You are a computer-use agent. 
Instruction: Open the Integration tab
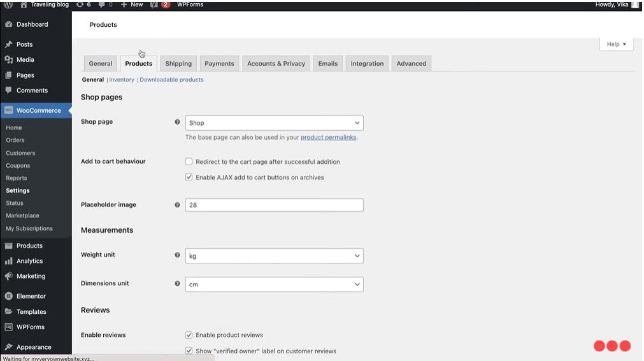[367, 64]
